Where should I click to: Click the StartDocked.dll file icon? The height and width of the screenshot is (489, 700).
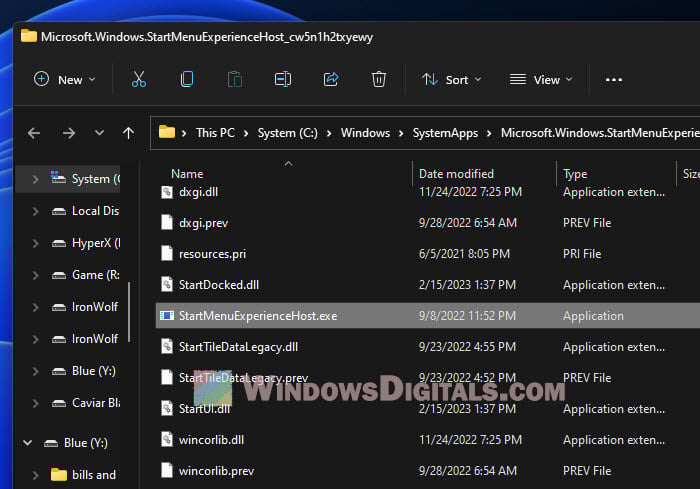tap(167, 284)
